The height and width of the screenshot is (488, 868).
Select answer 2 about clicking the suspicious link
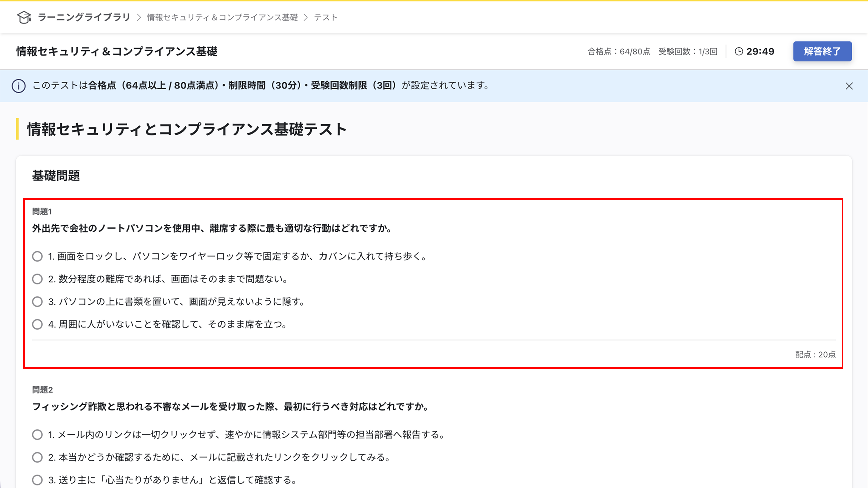click(x=37, y=457)
